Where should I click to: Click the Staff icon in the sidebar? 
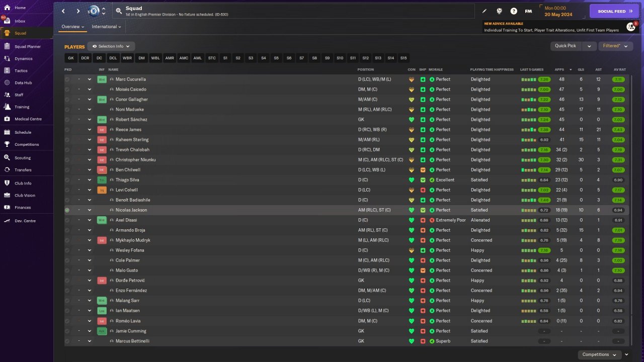point(7,95)
